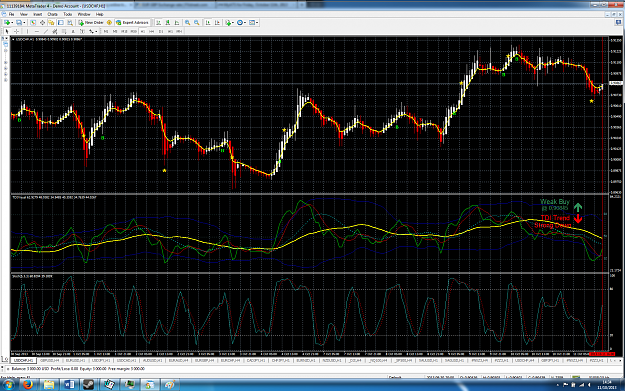
Task: Zoom out of the chart
Action: coord(197,23)
